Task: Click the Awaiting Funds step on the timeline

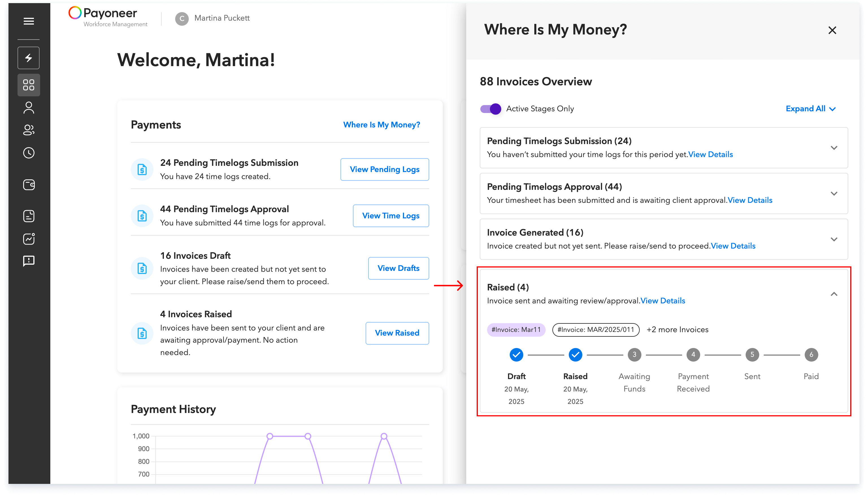Action: (x=634, y=355)
